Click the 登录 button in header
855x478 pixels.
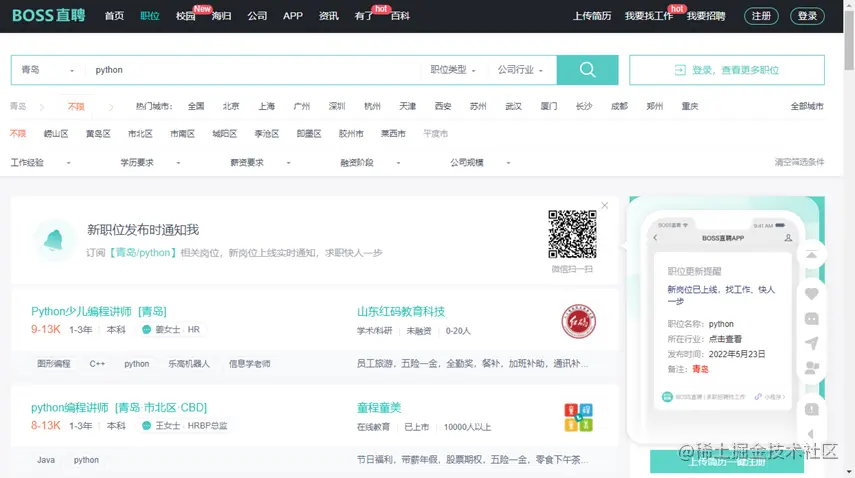(x=807, y=16)
